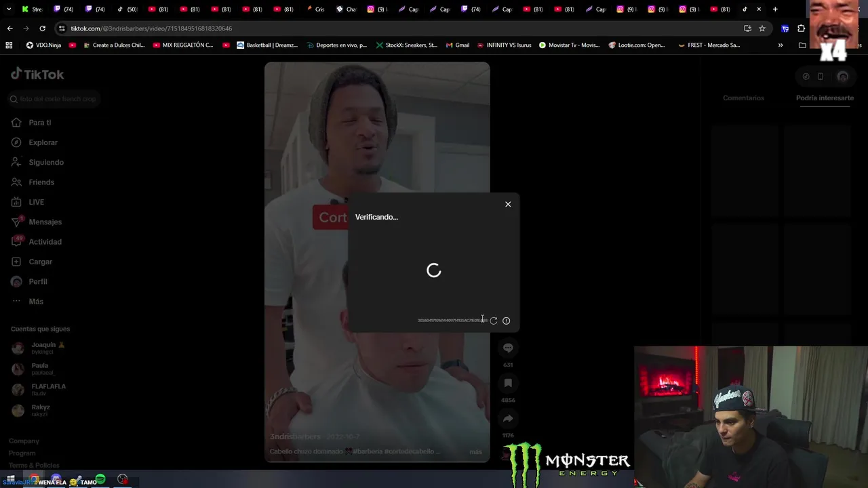
Task: Open Create a Dulces Chil... bookmark
Action: tap(113, 45)
